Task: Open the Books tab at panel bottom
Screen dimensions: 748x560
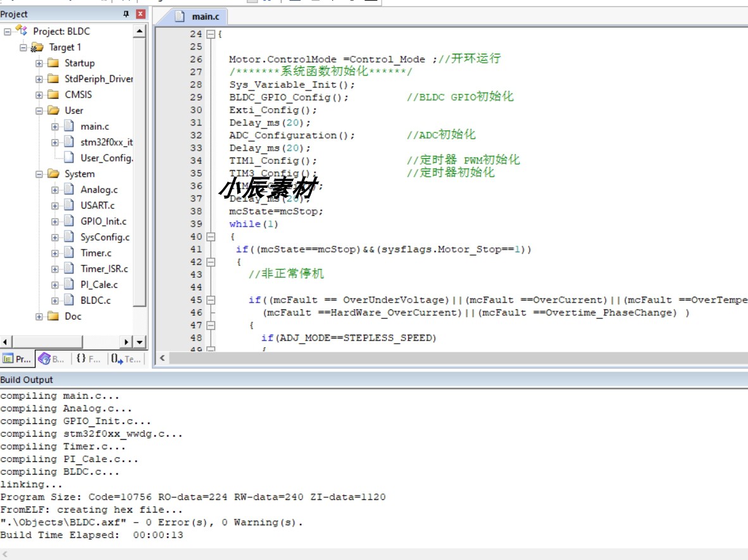Action: [51, 359]
